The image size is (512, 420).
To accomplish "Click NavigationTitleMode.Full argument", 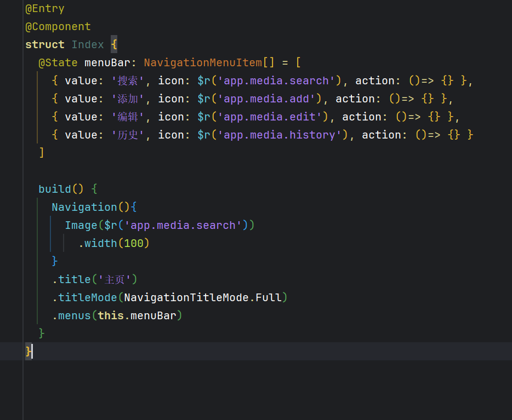I will tap(203, 297).
